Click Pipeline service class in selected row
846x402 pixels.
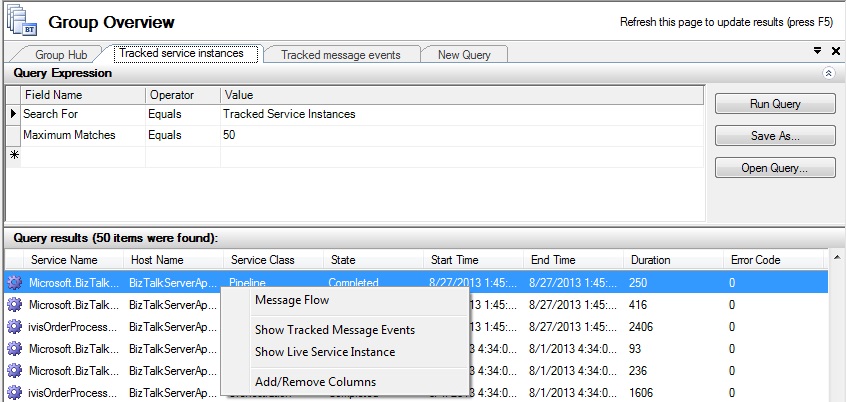tap(247, 282)
